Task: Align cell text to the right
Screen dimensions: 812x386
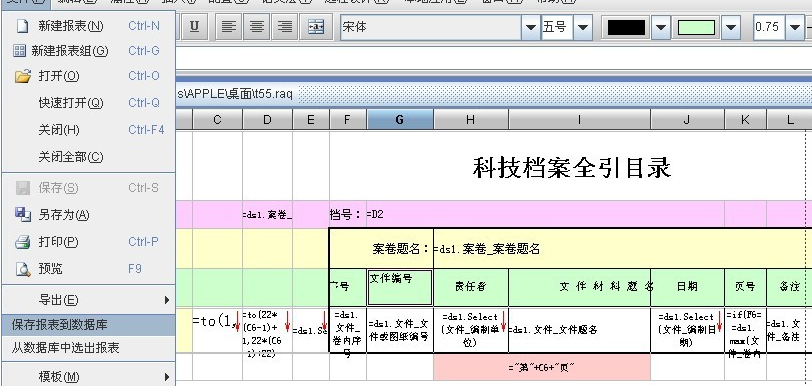Action: coord(285,26)
